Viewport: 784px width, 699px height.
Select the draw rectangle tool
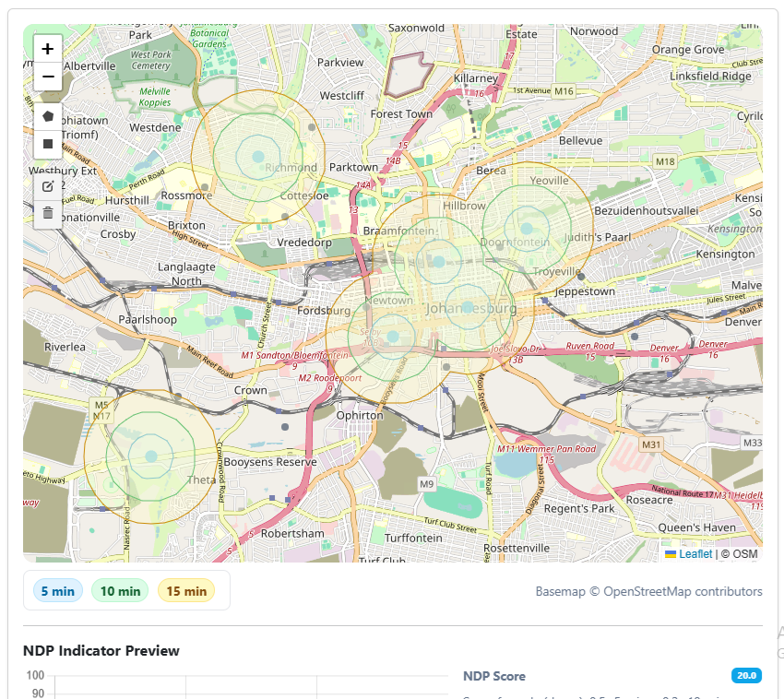[48, 144]
